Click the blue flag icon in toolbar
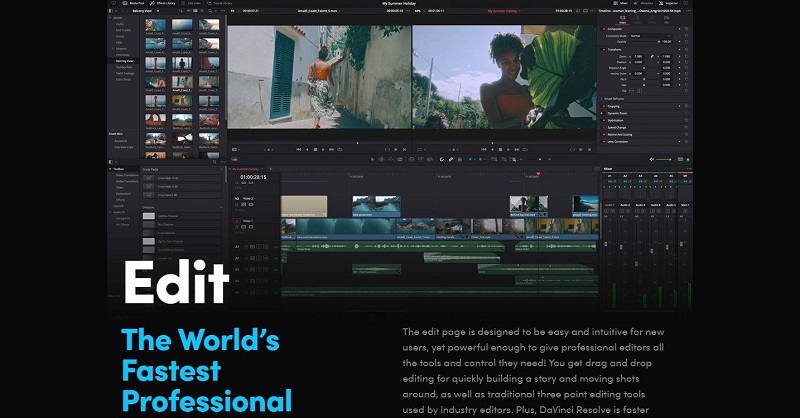 coord(470,159)
